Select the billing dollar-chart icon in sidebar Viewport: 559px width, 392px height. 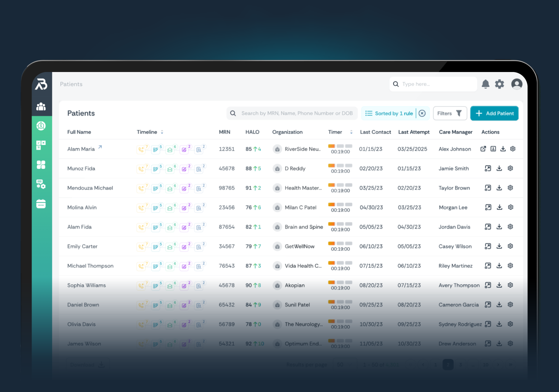pos(41,126)
